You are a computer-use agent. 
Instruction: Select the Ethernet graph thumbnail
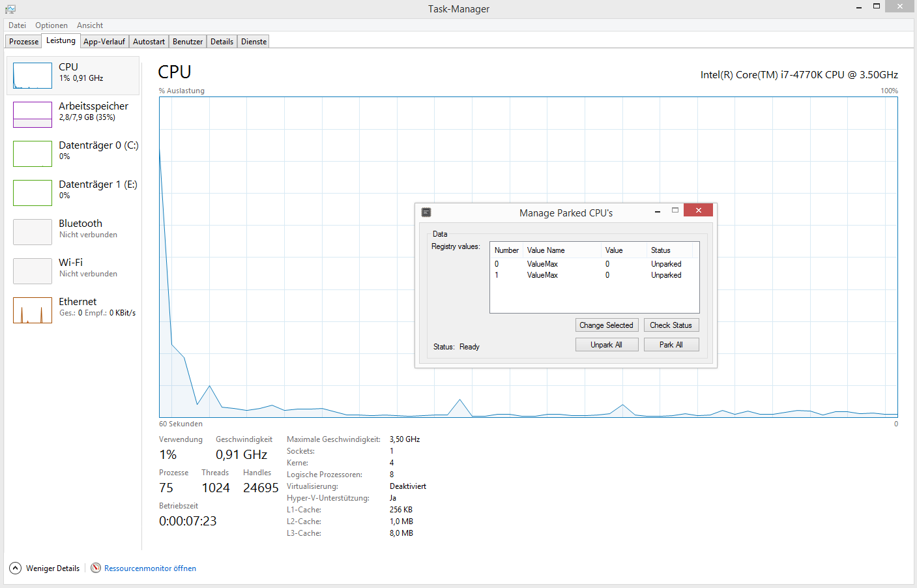coord(33,310)
